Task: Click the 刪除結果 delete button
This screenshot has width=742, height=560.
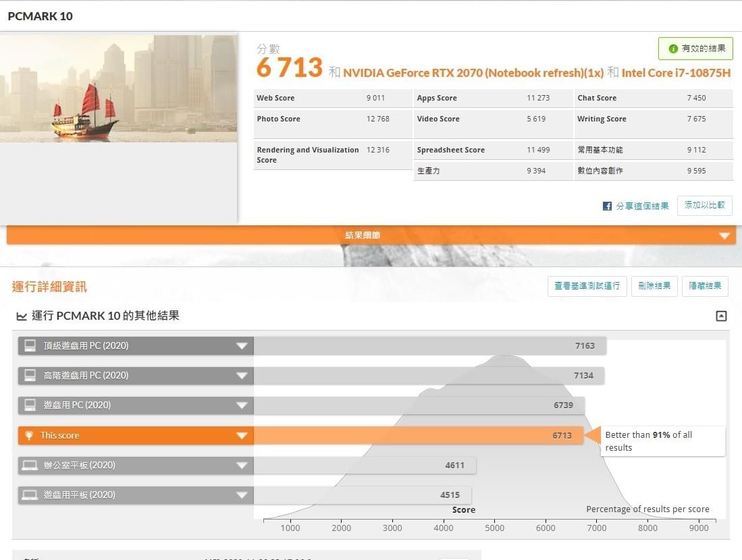Action: click(x=654, y=286)
